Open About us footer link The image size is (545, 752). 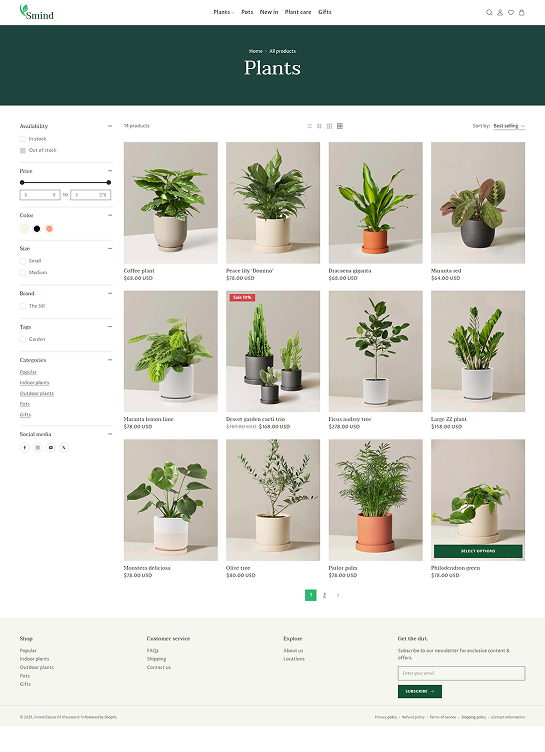click(293, 651)
